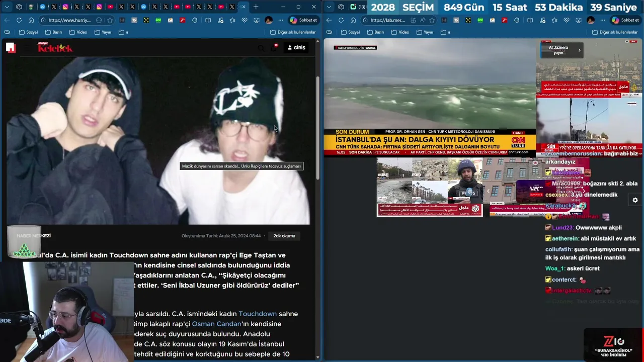This screenshot has width=644, height=362.
Task: Click chat username collufatih
Action: [x=558, y=249]
